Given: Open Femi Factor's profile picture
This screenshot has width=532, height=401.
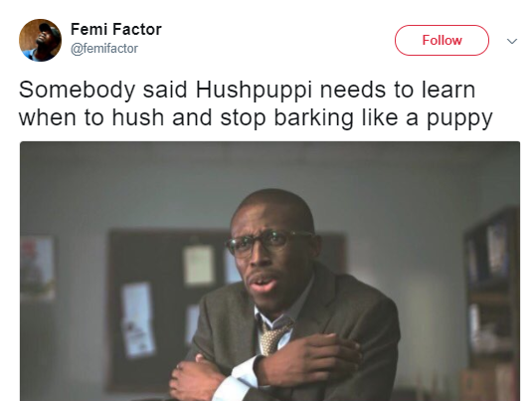Looking at the screenshot, I should pos(40,40).
